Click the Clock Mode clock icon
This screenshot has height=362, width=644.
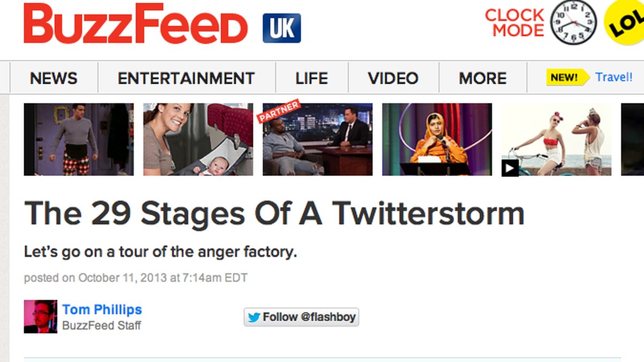[x=574, y=22]
